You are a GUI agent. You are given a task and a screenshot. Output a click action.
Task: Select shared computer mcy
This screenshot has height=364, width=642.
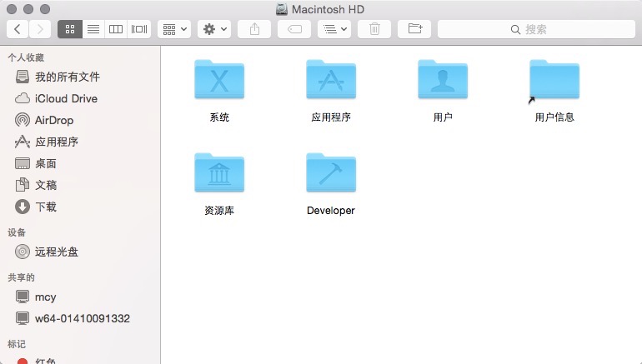(x=80, y=297)
